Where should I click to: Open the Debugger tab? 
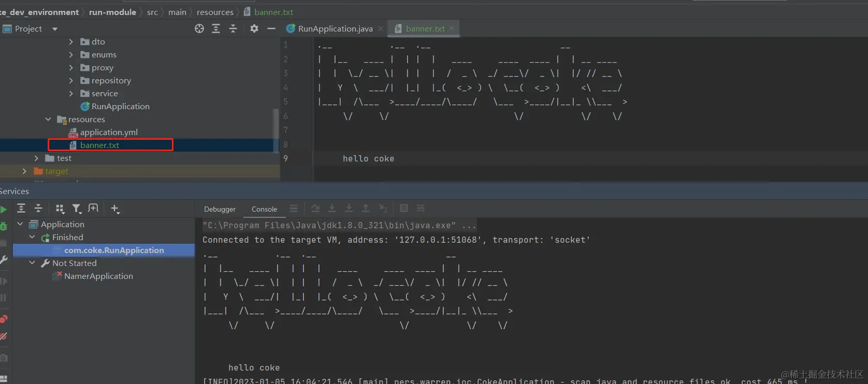click(x=220, y=209)
